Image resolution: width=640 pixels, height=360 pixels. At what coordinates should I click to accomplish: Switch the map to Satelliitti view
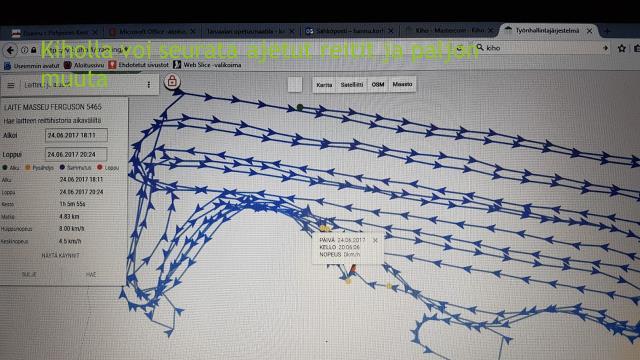point(352,85)
